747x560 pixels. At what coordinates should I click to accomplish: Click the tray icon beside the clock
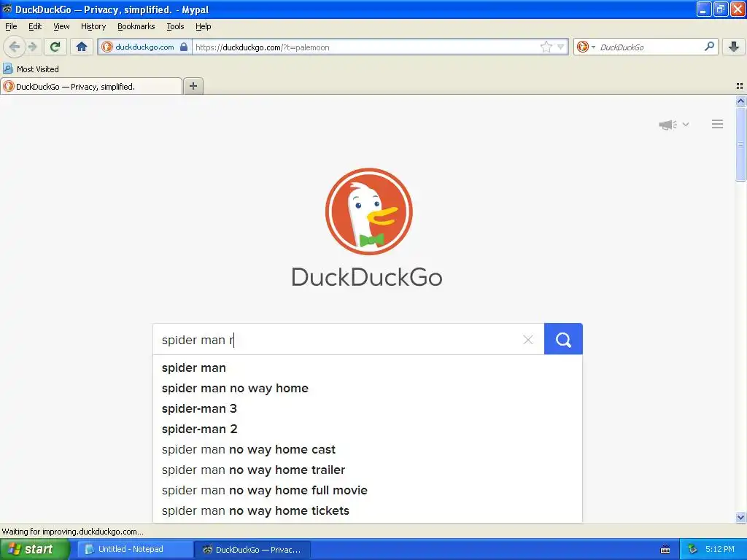(692, 550)
